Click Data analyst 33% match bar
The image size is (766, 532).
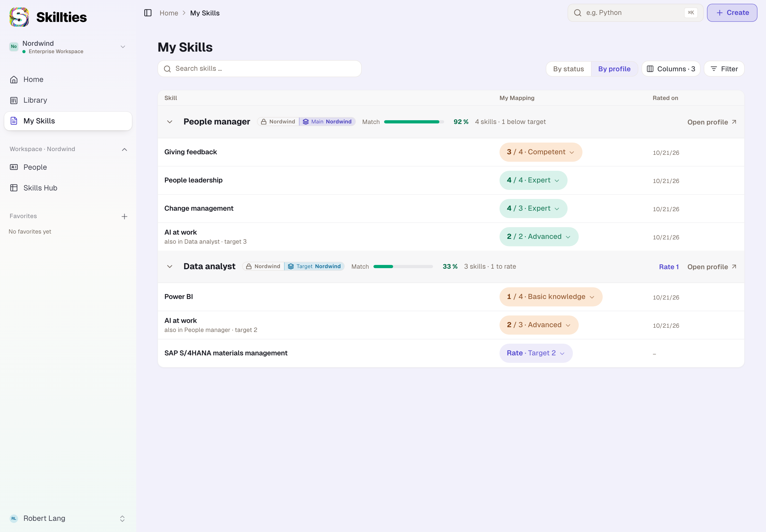coord(403,266)
